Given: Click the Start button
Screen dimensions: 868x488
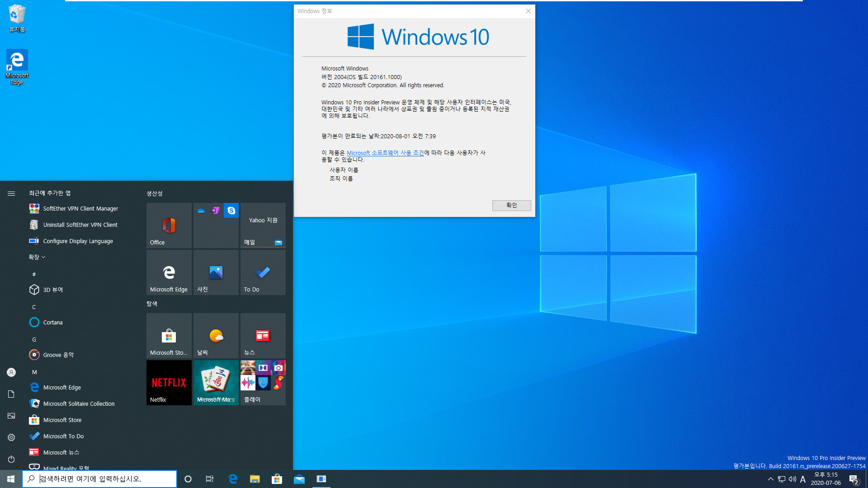Looking at the screenshot, I should [x=11, y=479].
